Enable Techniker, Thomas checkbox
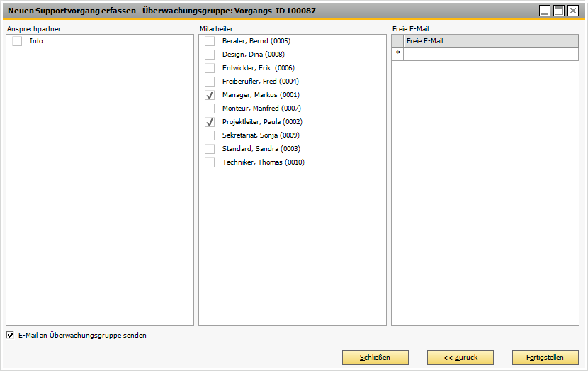The image size is (588, 371). (210, 162)
